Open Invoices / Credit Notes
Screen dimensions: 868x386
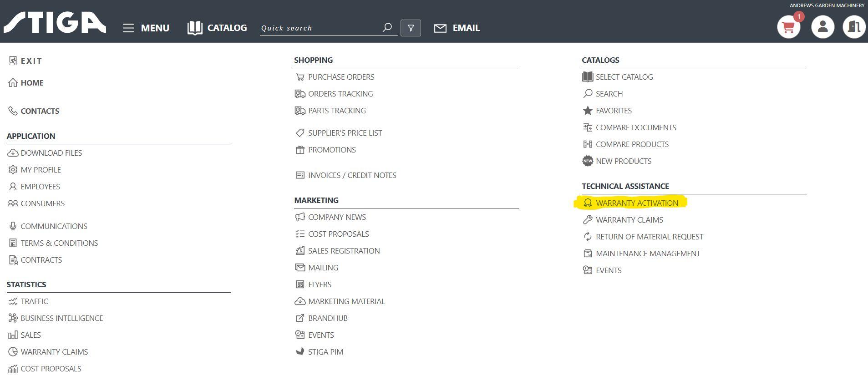coord(352,175)
